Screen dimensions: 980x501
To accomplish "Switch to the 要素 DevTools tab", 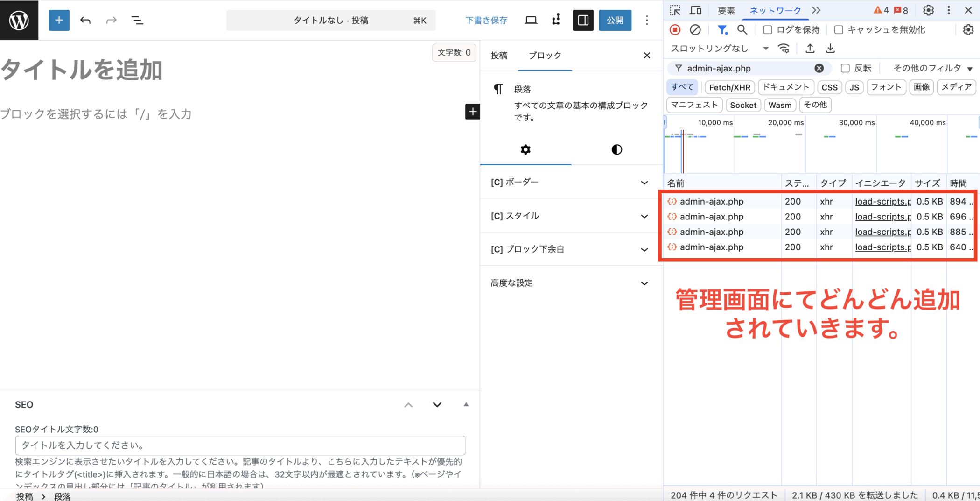I will (x=726, y=10).
